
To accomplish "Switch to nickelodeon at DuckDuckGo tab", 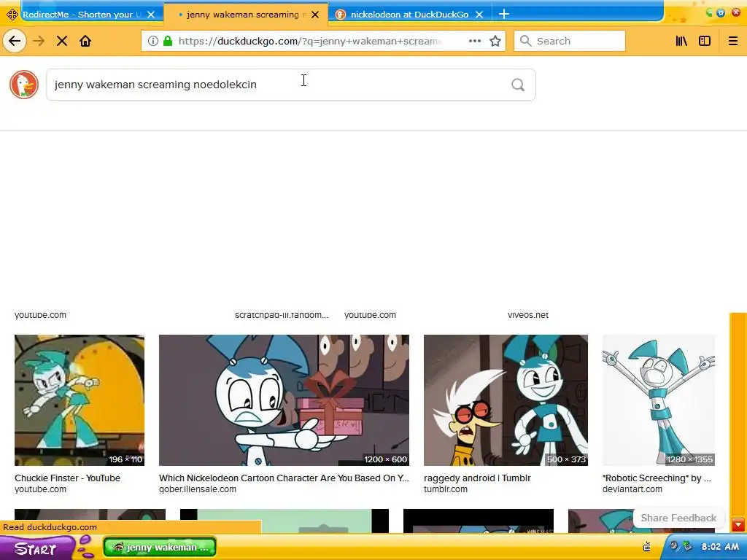I will (409, 15).
